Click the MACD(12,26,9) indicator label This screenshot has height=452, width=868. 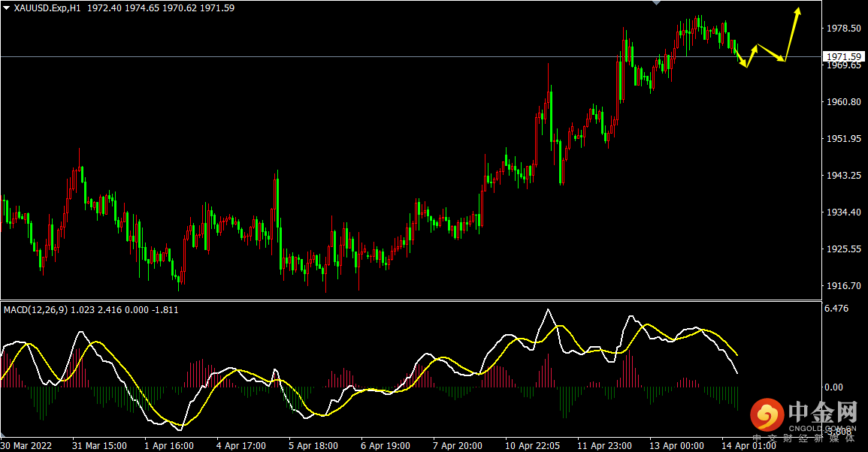(35, 310)
